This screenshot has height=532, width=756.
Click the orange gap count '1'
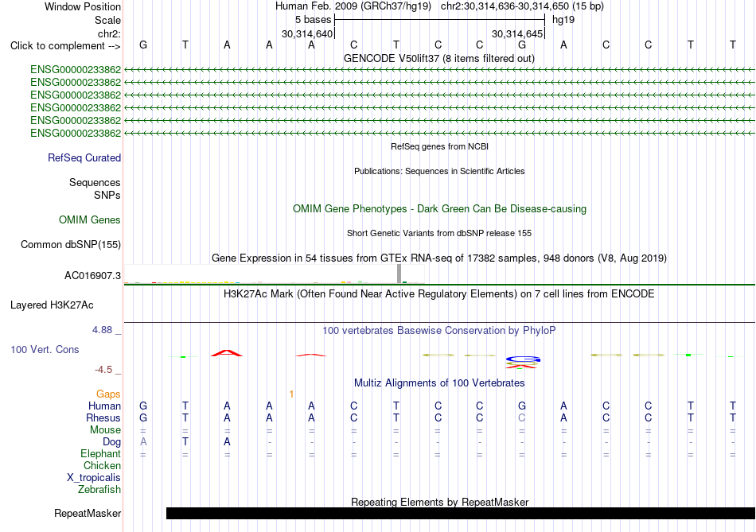[291, 394]
